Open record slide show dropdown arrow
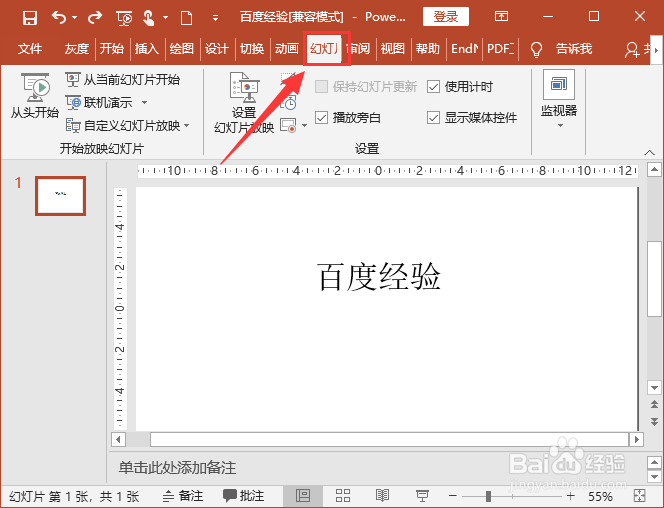This screenshot has width=664, height=508. (304, 126)
